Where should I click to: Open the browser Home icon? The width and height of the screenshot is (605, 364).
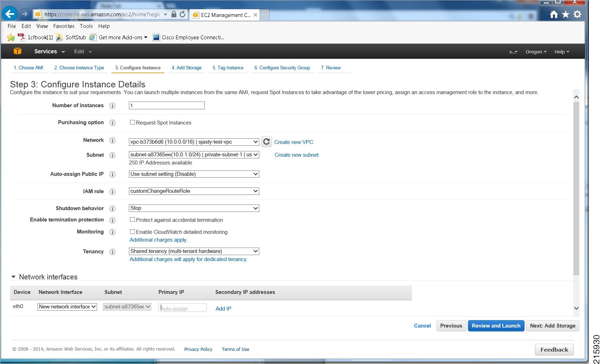pyautogui.click(x=554, y=15)
